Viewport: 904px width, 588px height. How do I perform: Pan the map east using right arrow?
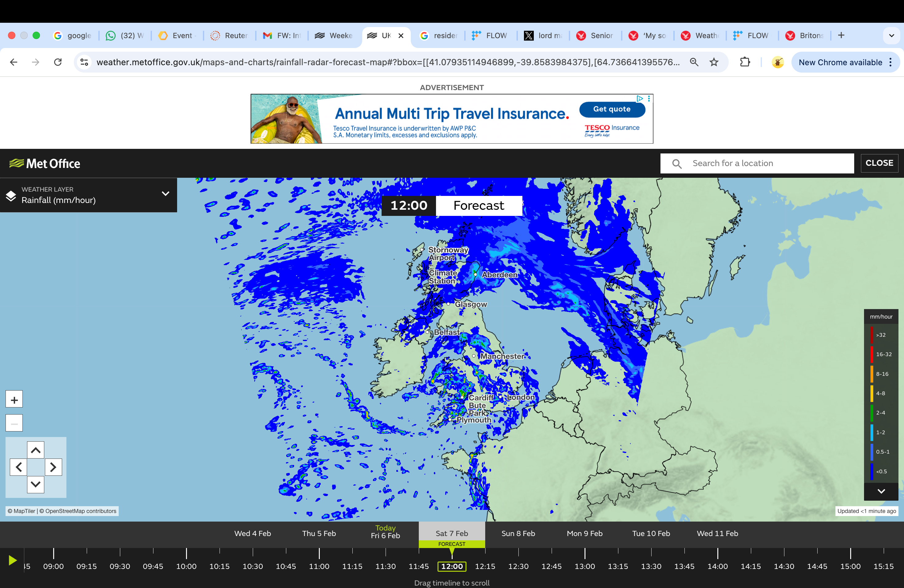coord(54,467)
